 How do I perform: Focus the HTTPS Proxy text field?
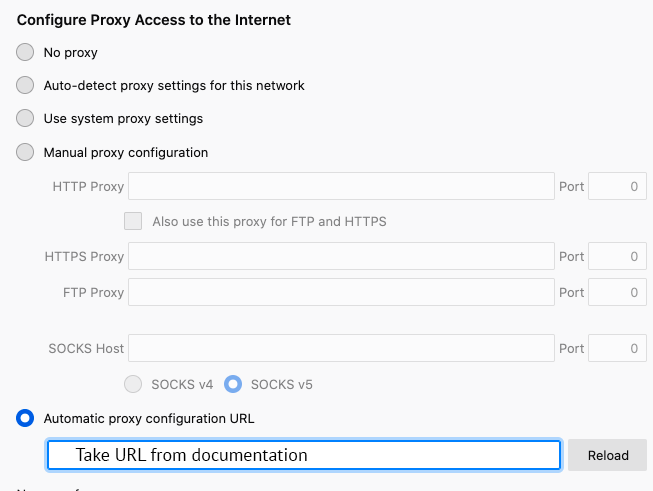point(341,257)
